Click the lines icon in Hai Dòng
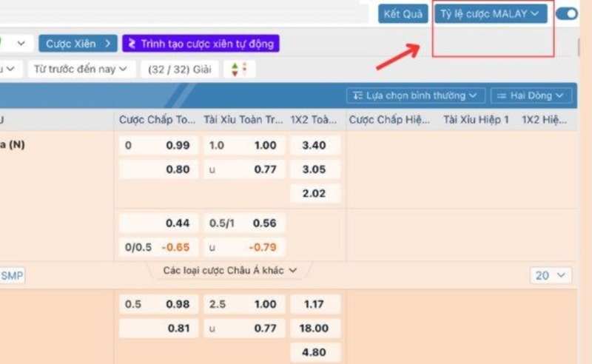The height and width of the screenshot is (364, 592). click(x=502, y=95)
